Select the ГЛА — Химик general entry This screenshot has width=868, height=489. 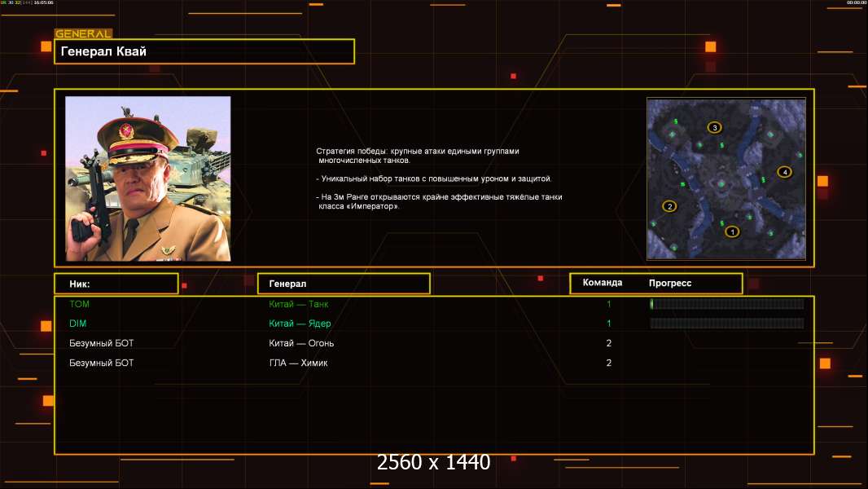(x=298, y=363)
